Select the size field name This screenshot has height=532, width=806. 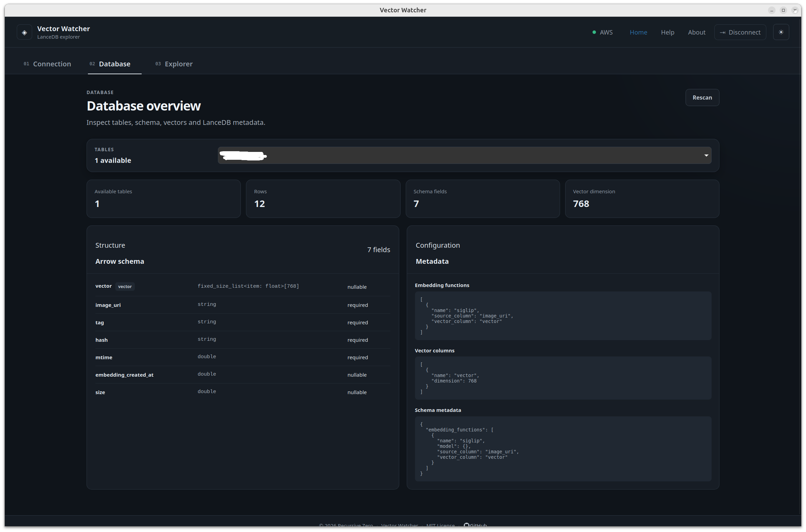100,392
